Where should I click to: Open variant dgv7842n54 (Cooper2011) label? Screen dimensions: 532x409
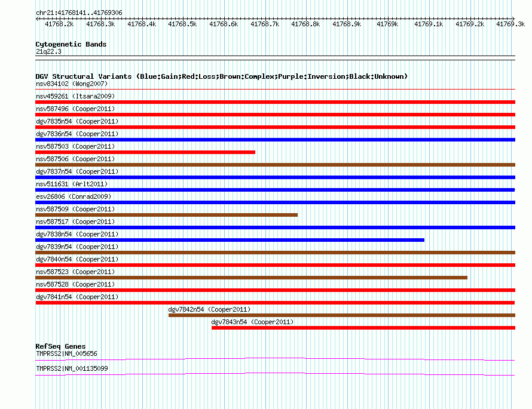click(x=209, y=309)
